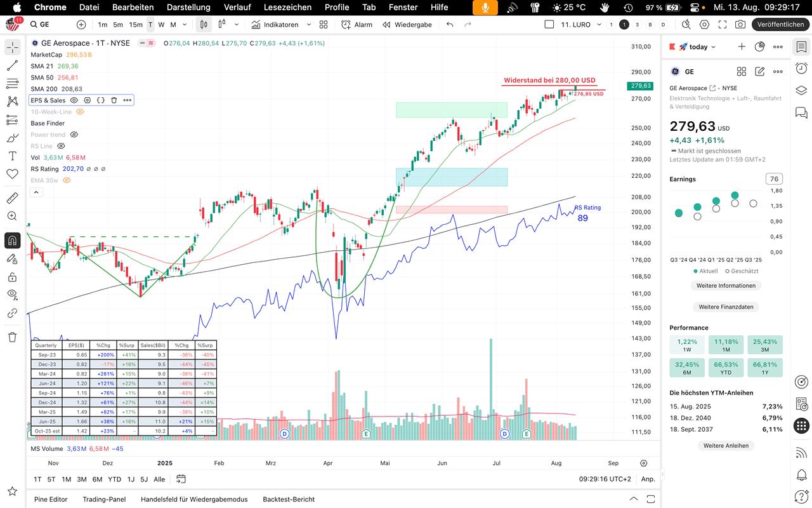Open the alerts clock panel in right sidebar
This screenshot has width=812, height=508.
tap(801, 69)
